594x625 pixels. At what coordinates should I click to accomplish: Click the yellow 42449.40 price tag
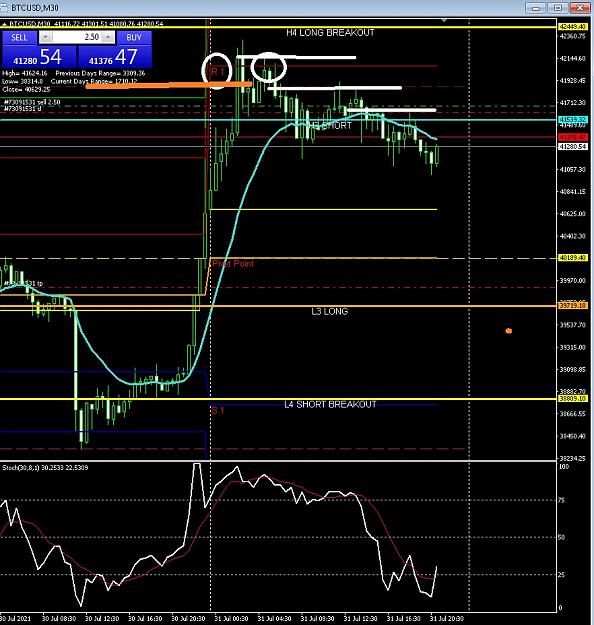pos(572,27)
